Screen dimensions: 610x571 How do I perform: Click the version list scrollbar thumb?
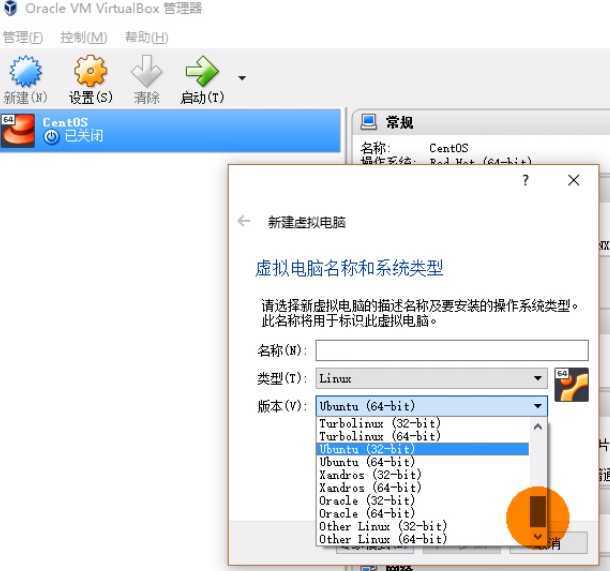pyautogui.click(x=538, y=511)
